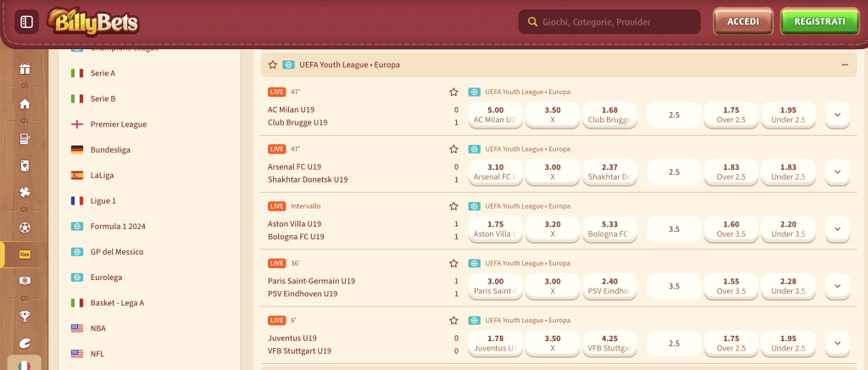Open the Shakhtar Donetsk U19 team name

pyautogui.click(x=308, y=179)
